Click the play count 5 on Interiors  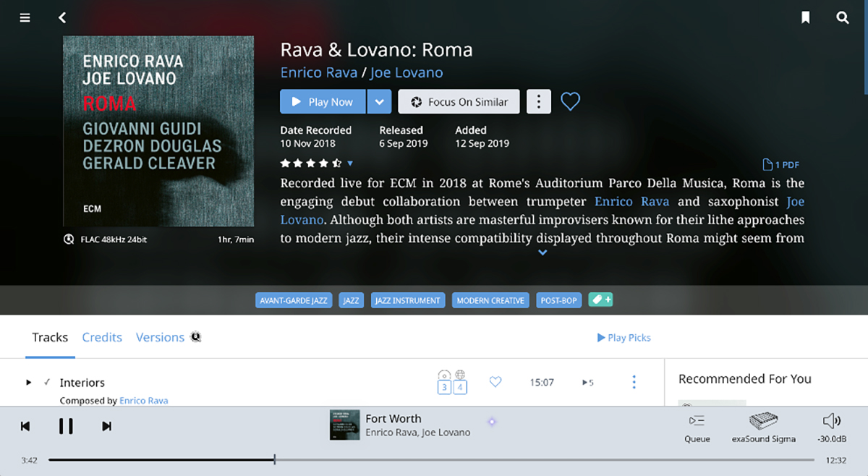(x=588, y=383)
